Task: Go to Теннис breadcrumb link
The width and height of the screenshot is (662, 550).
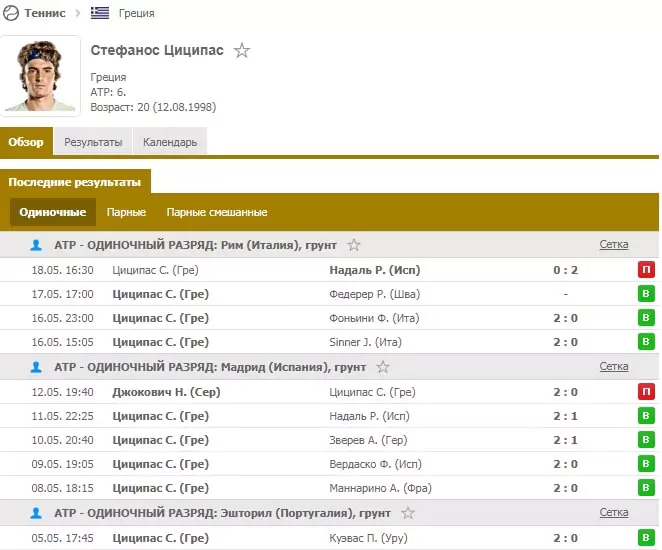Action: (x=45, y=13)
